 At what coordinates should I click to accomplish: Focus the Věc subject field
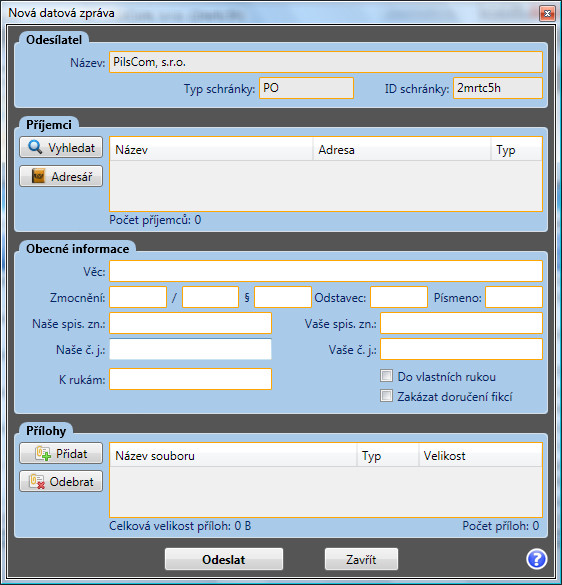pos(326,271)
